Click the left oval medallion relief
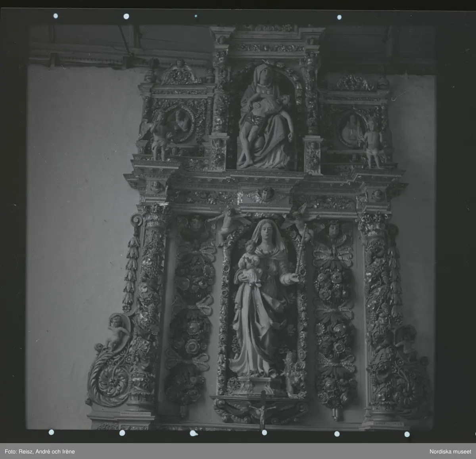This screenshot has width=476, height=459. tap(179, 123)
